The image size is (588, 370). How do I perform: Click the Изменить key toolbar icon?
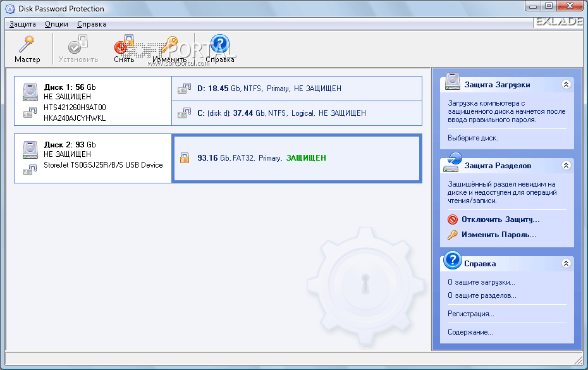point(169,45)
